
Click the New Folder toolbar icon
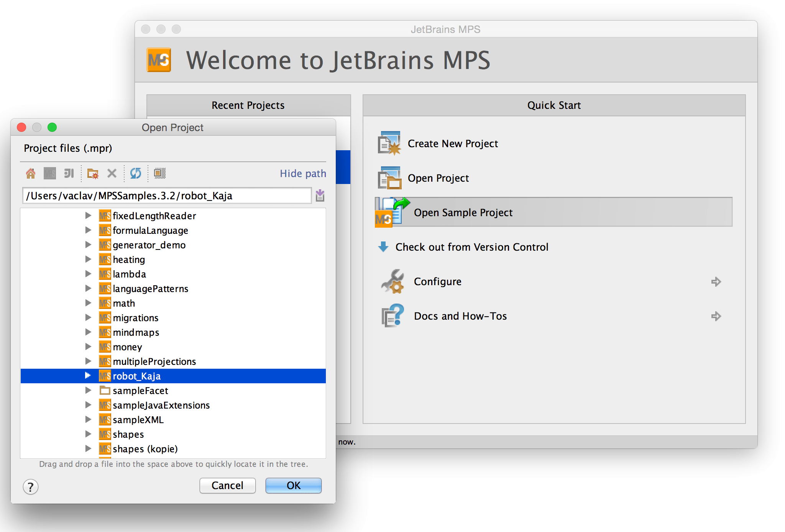(x=92, y=174)
